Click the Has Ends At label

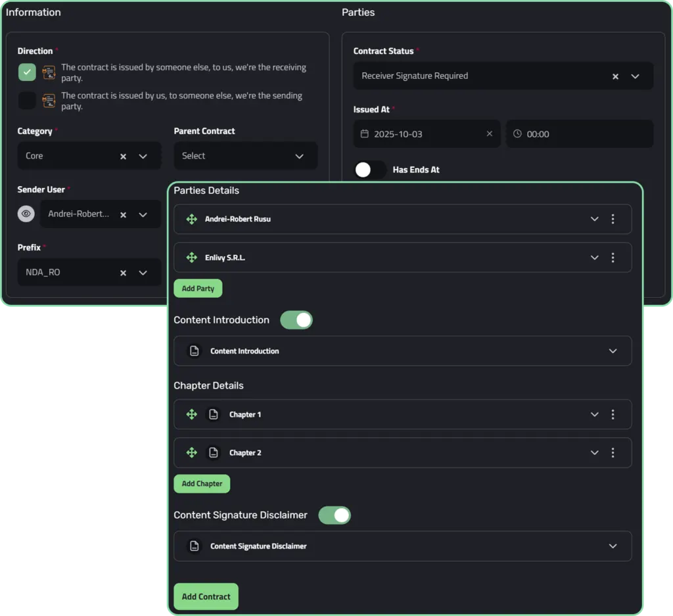[416, 170]
